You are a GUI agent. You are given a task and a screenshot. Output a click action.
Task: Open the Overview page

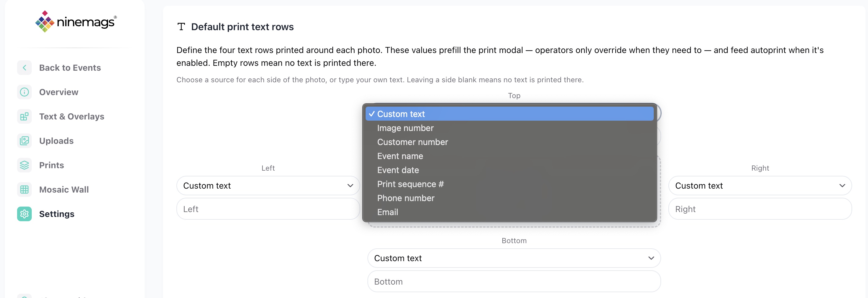pos(59,92)
